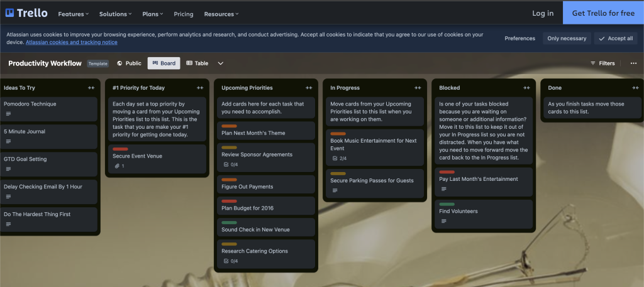
Task: Open 'Move cards from your Upcoming Priorities' card
Action: (x=375, y=112)
